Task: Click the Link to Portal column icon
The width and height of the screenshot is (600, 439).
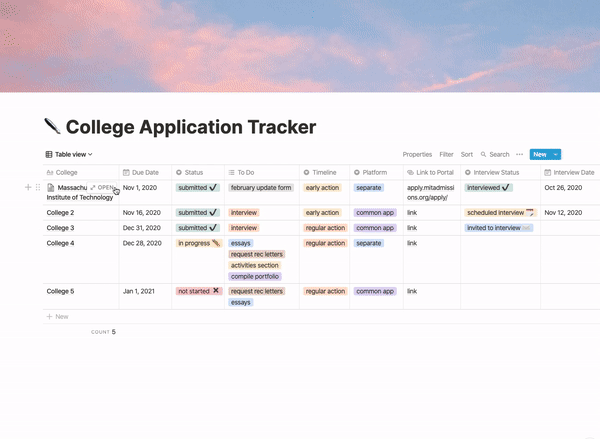Action: tap(410, 173)
